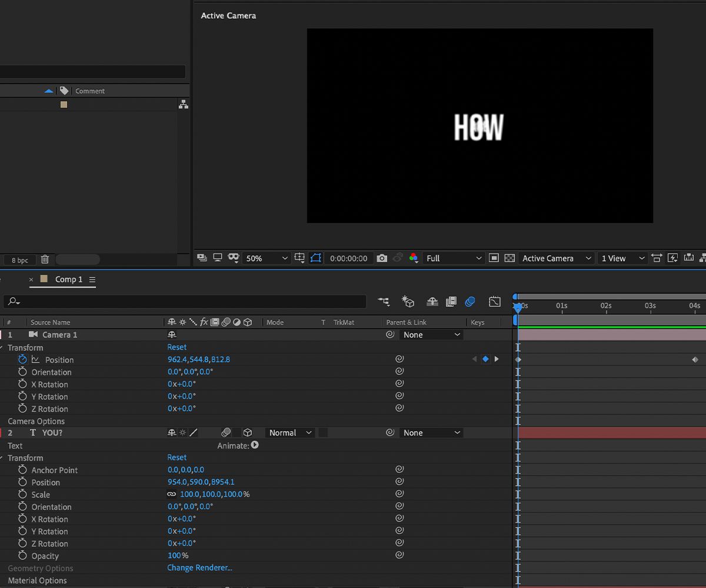Click the Parent & Link None dropdown for YOU?
The width and height of the screenshot is (706, 588).
pos(431,432)
